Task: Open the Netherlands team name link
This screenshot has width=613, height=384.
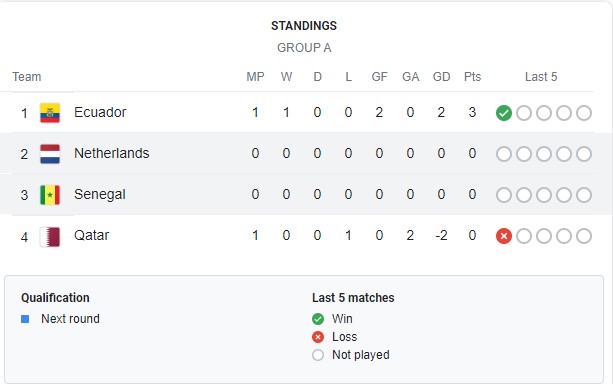Action: pos(111,153)
